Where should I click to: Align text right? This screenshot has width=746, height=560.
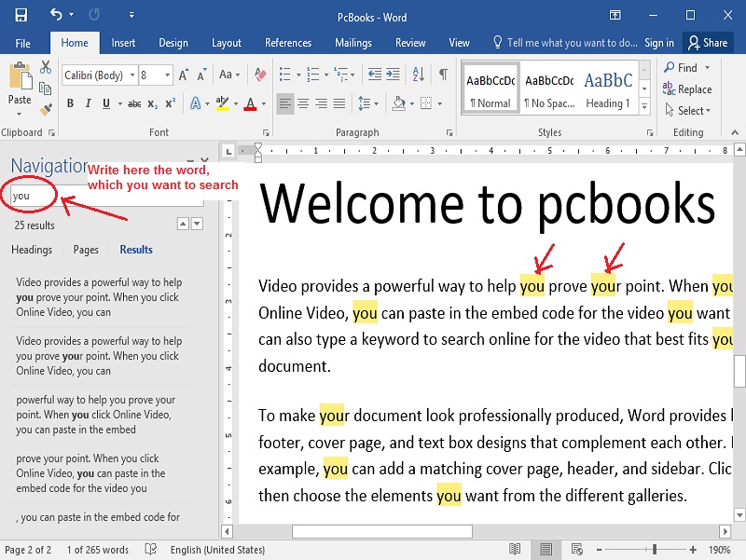coord(321,103)
